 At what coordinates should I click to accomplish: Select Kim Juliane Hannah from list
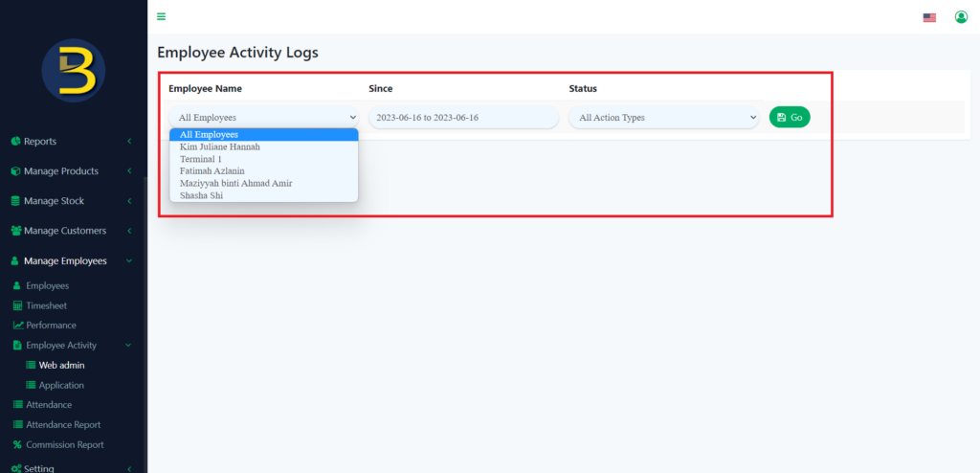point(220,146)
